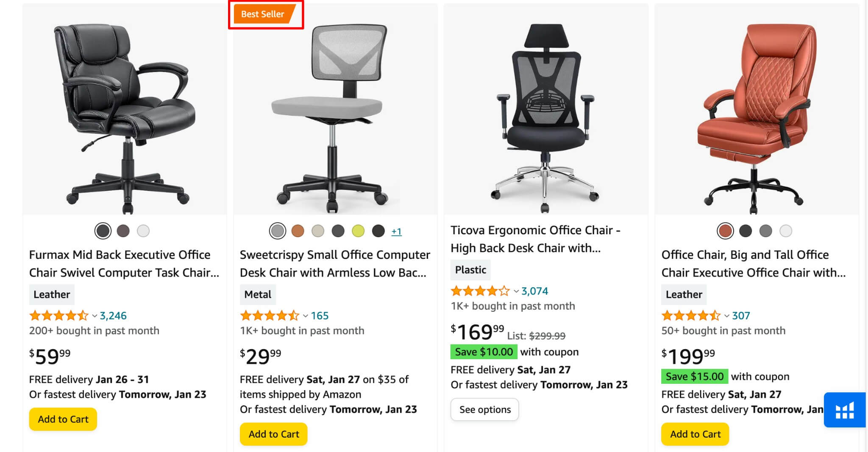868x452 pixels.
Task: Add the Furmax chair to cart
Action: 63,419
